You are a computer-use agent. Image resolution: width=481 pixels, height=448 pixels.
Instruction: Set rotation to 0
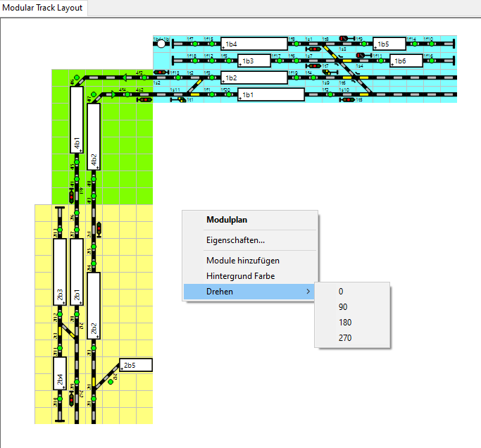341,292
